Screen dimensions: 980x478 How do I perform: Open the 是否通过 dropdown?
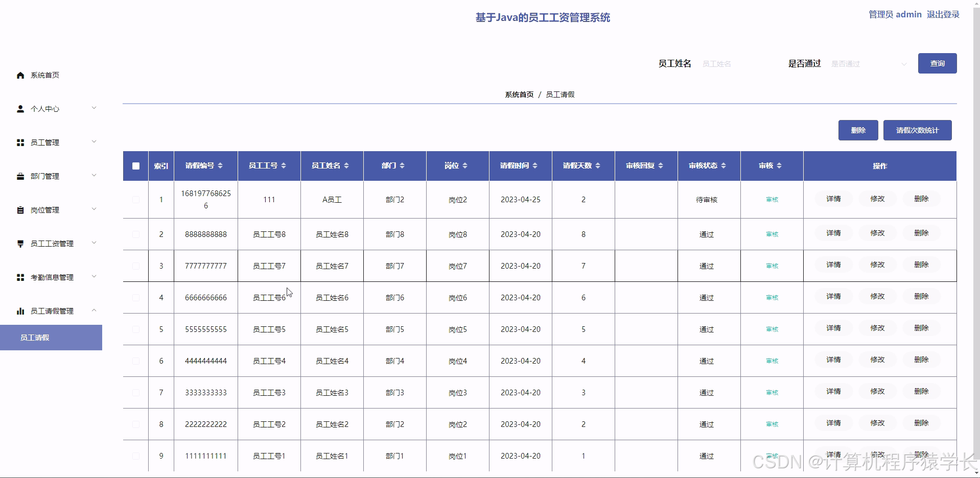(869, 64)
